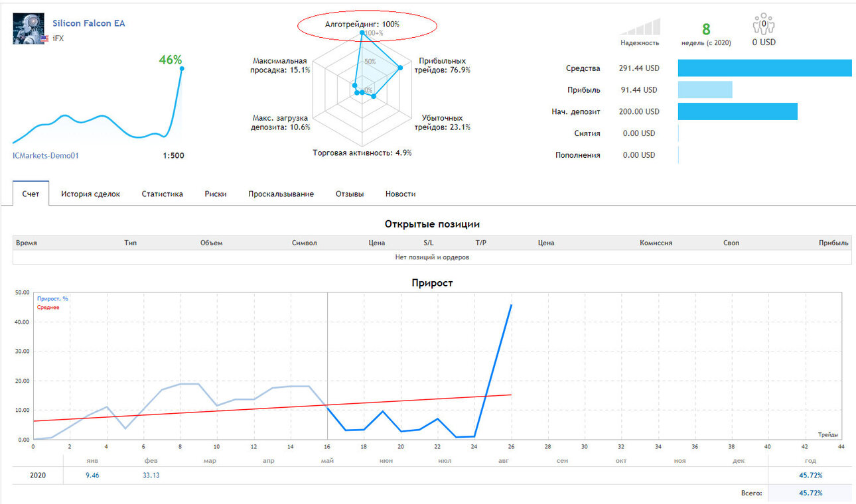The width and height of the screenshot is (856, 504).
Task: Click the Всего: total label
Action: 752,493
